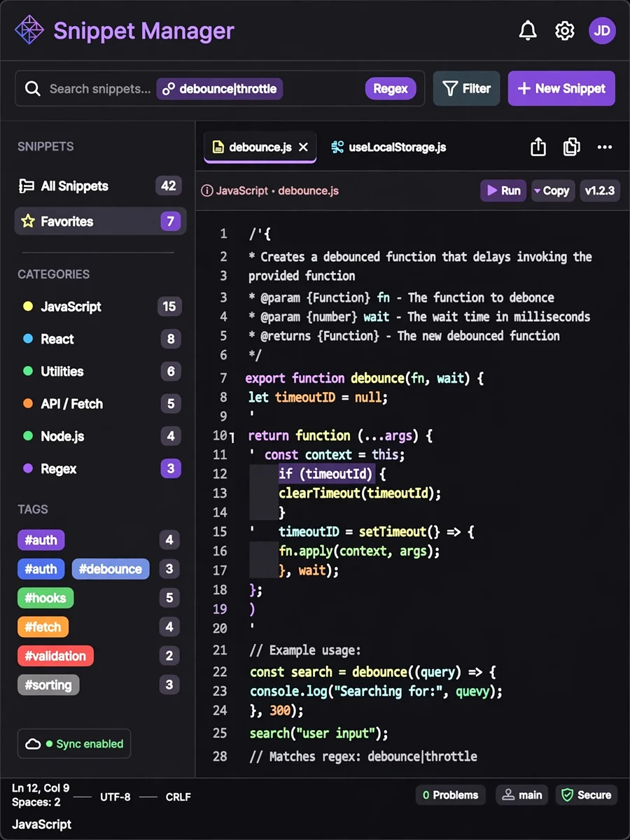Switch to the debounce.js tab

260,147
